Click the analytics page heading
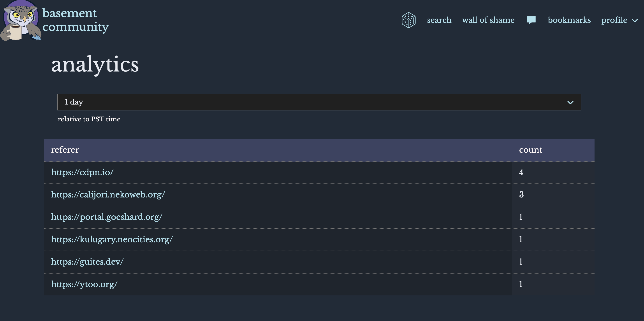Image resolution: width=644 pixels, height=321 pixels. [x=95, y=65]
